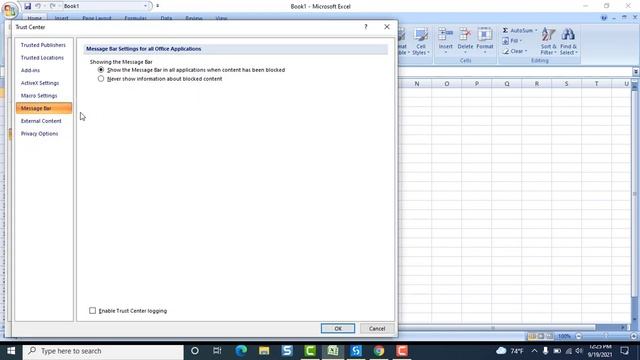Cancel the Trust Center dialog
The height and width of the screenshot is (360, 640).
point(377,329)
